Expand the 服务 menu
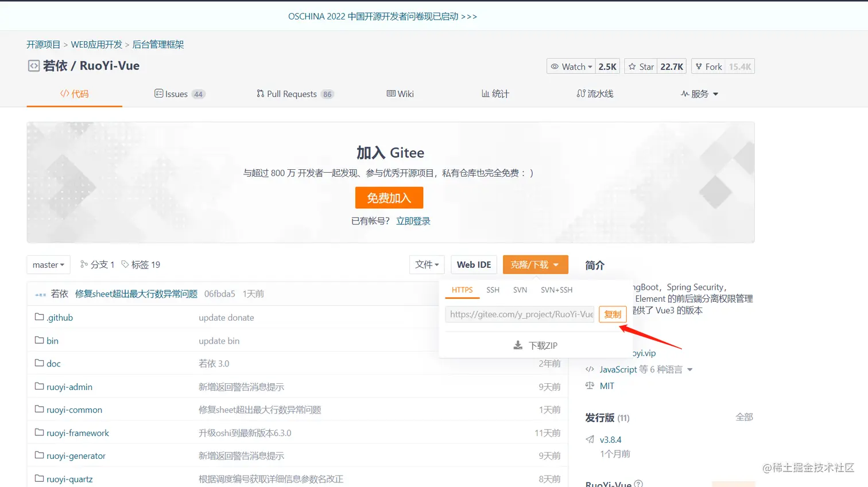Image resolution: width=868 pixels, height=487 pixels. click(x=699, y=94)
